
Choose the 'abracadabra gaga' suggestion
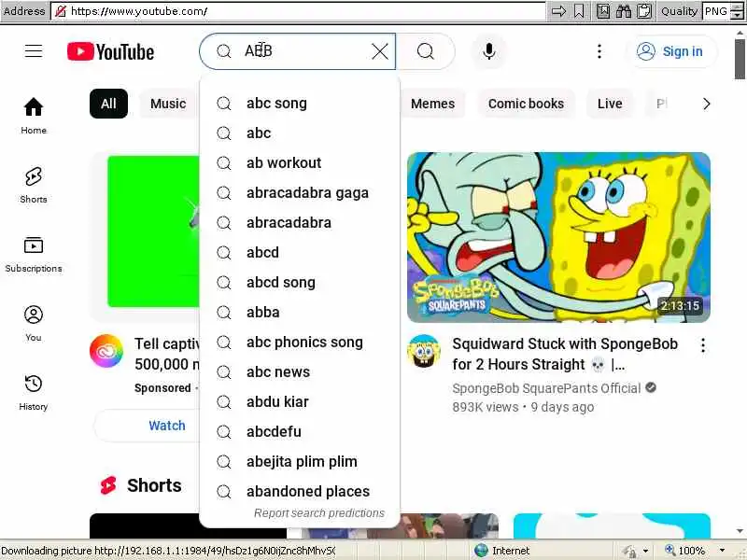[300, 193]
